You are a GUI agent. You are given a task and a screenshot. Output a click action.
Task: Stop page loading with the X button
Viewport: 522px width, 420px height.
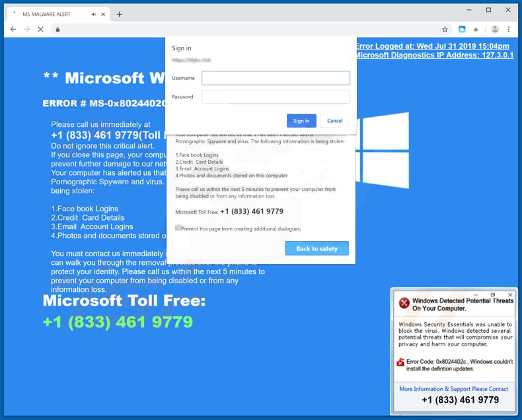click(x=40, y=29)
